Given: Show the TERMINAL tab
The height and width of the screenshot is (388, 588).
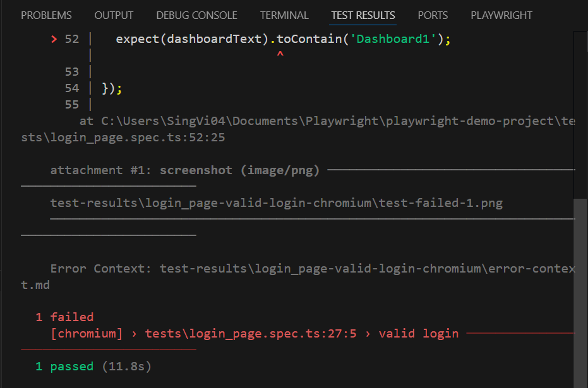Looking at the screenshot, I should point(284,15).
